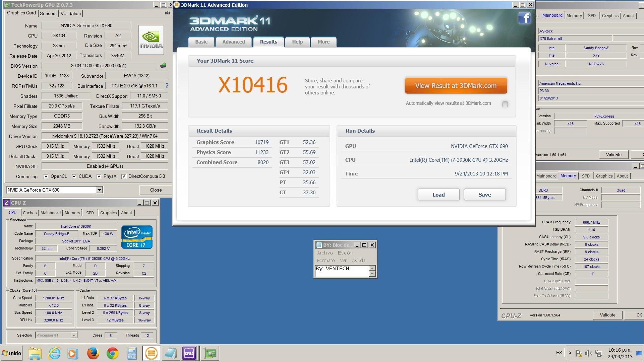Image resolution: width=644 pixels, height=362 pixels.
Task: Click OK in the CPU-Z Memory window
Action: pyautogui.click(x=635, y=315)
